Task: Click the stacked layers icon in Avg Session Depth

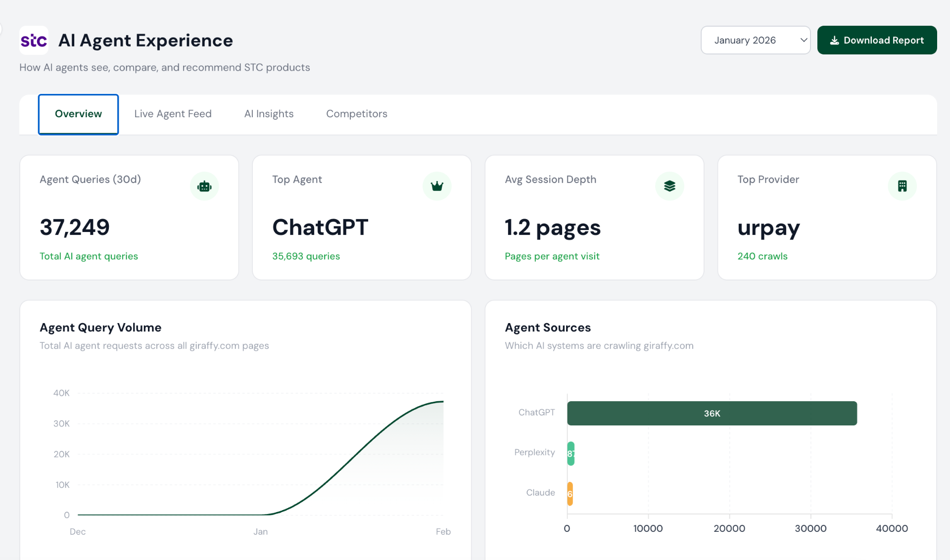Action: coord(669,187)
